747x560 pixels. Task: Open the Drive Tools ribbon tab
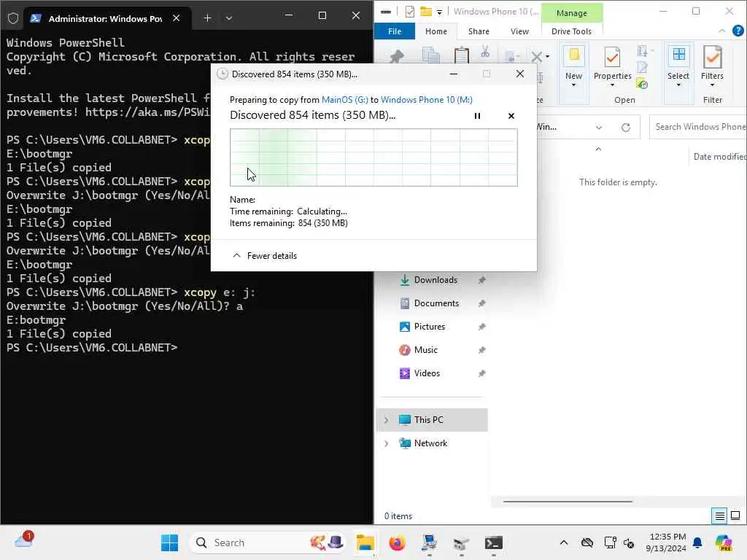pos(571,31)
